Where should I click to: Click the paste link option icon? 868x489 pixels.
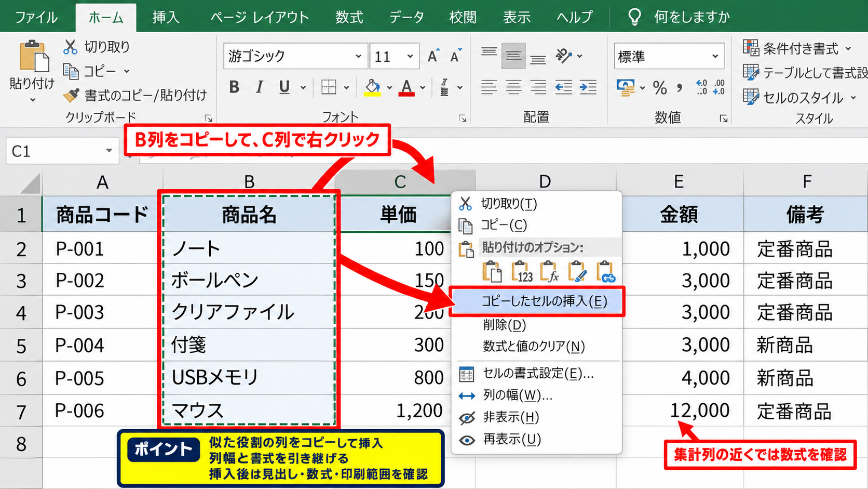point(605,272)
